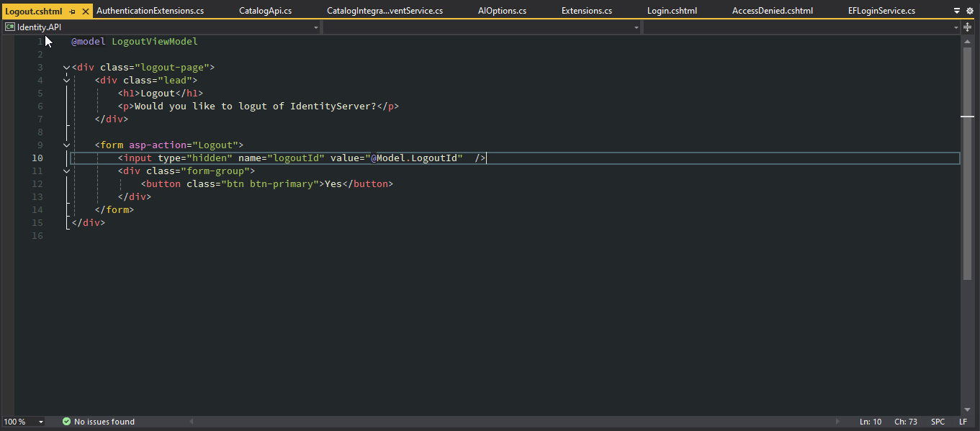Open the document tab settings gear

(x=968, y=11)
